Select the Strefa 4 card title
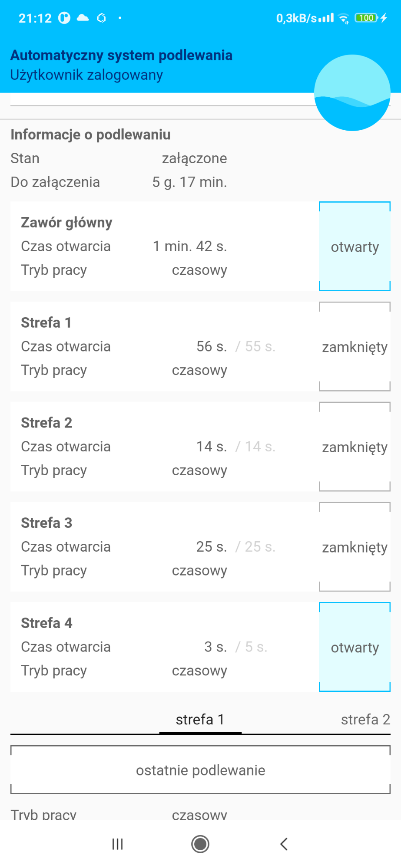Viewport: 401px width, 868px height. (46, 623)
